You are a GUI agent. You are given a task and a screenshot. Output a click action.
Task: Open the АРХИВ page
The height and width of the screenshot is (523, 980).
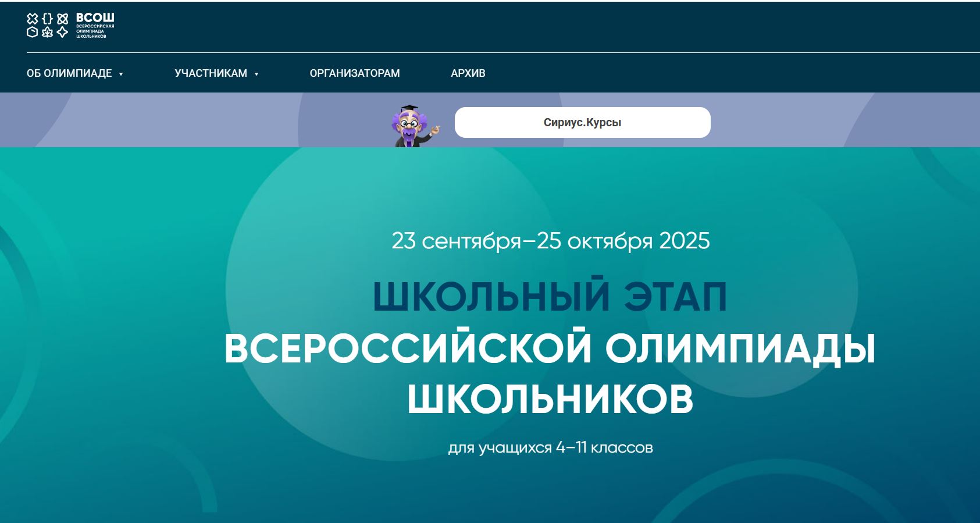468,73
